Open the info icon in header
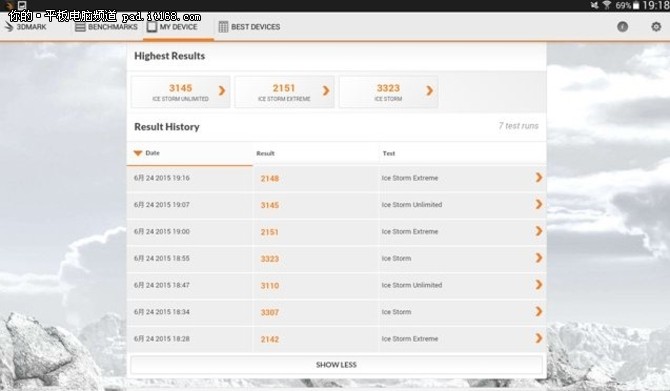Image resolution: width=670 pixels, height=391 pixels. [623, 26]
